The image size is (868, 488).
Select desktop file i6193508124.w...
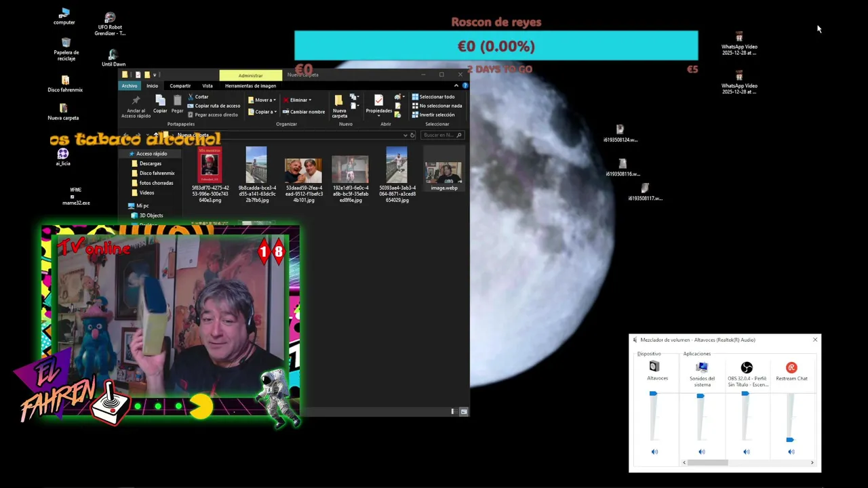[x=620, y=134]
